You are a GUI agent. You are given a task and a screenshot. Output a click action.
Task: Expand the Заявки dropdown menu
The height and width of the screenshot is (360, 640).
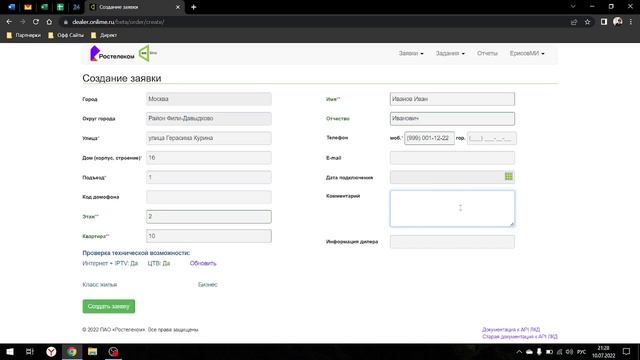coord(411,53)
